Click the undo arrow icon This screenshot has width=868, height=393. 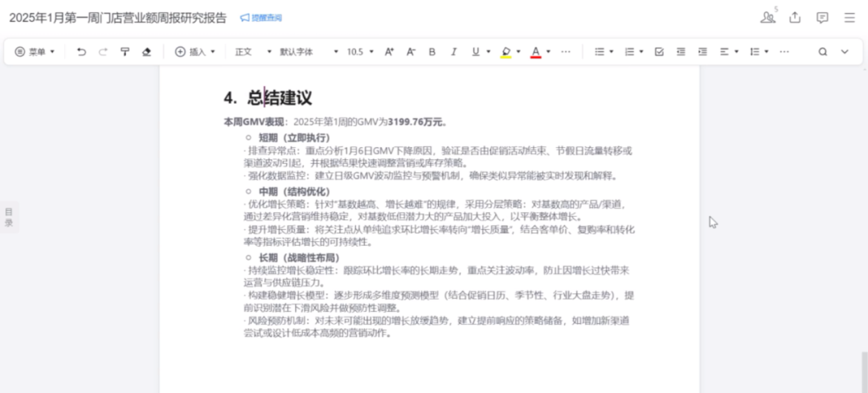click(81, 51)
